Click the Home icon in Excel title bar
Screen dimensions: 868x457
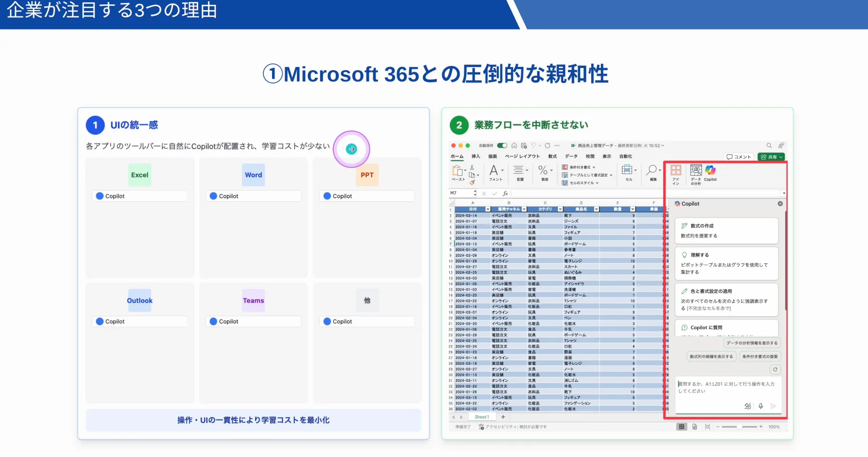click(514, 145)
